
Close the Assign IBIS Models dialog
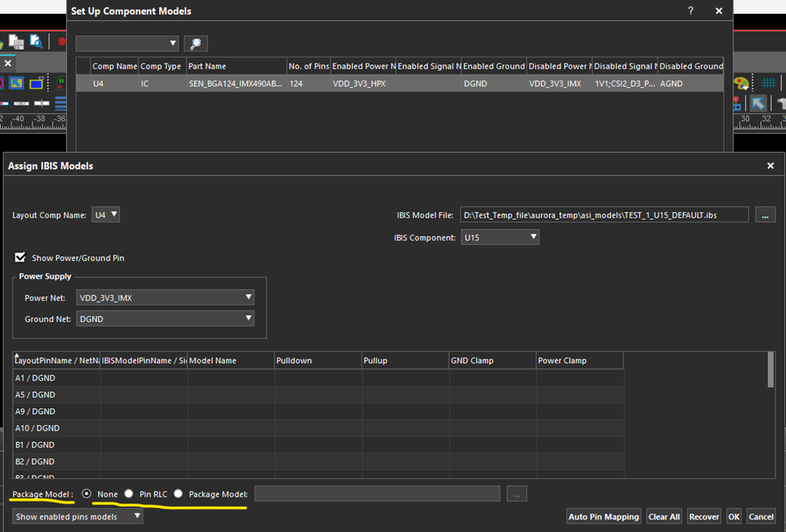click(x=771, y=166)
